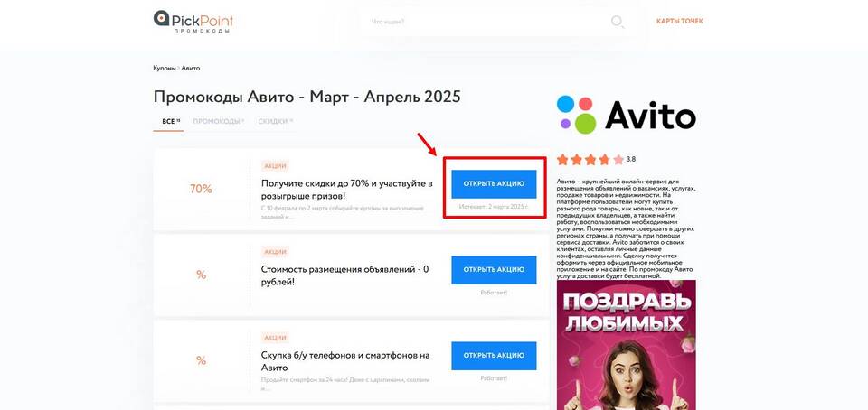Open promotion for free ad placement

494,270
